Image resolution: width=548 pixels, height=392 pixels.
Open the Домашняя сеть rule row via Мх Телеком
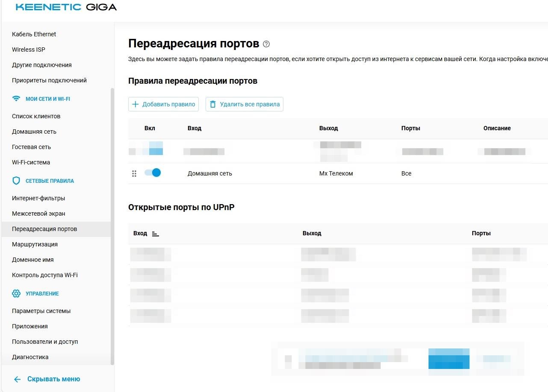(x=336, y=173)
